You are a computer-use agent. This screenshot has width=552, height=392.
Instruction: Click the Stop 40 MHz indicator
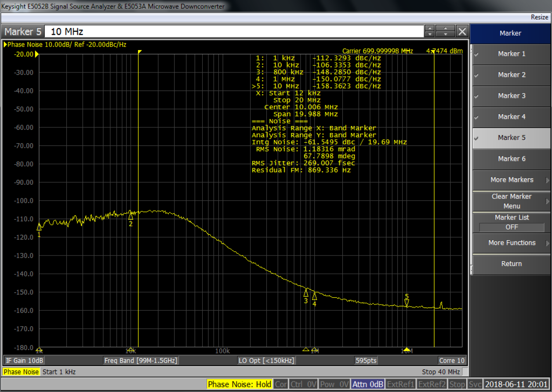click(x=442, y=372)
